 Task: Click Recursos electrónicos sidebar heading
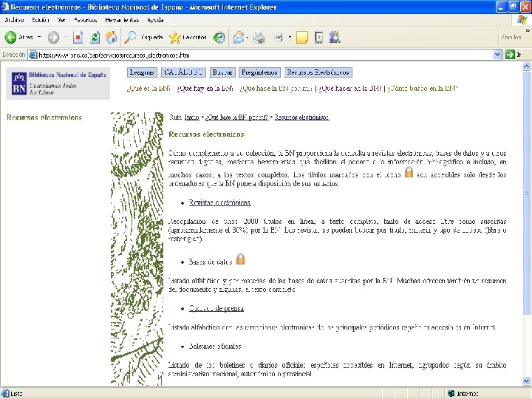point(44,117)
